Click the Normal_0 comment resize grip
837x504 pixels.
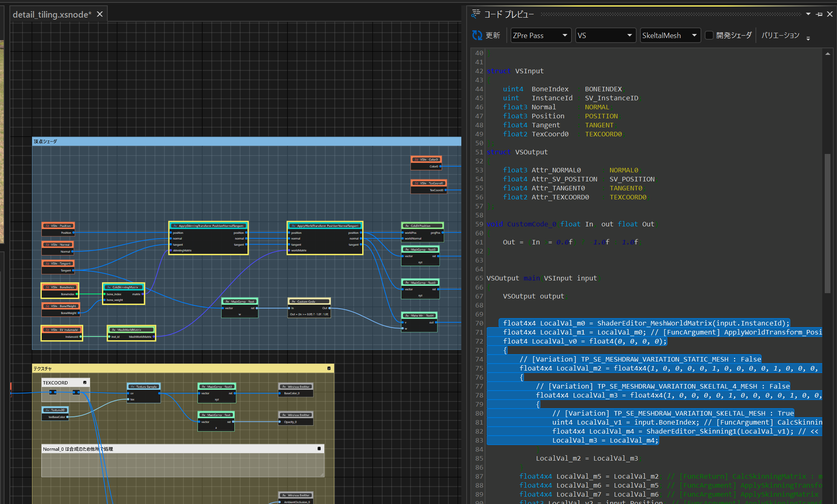click(322, 475)
